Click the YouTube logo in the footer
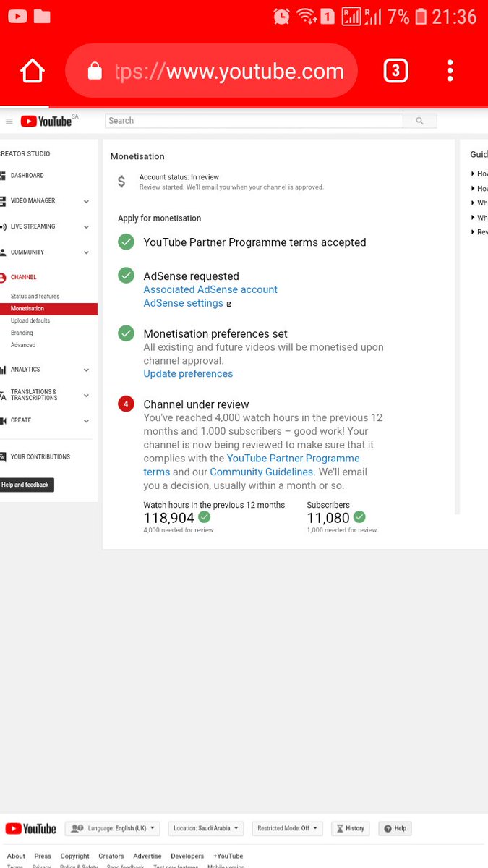This screenshot has width=488, height=868. (x=30, y=829)
